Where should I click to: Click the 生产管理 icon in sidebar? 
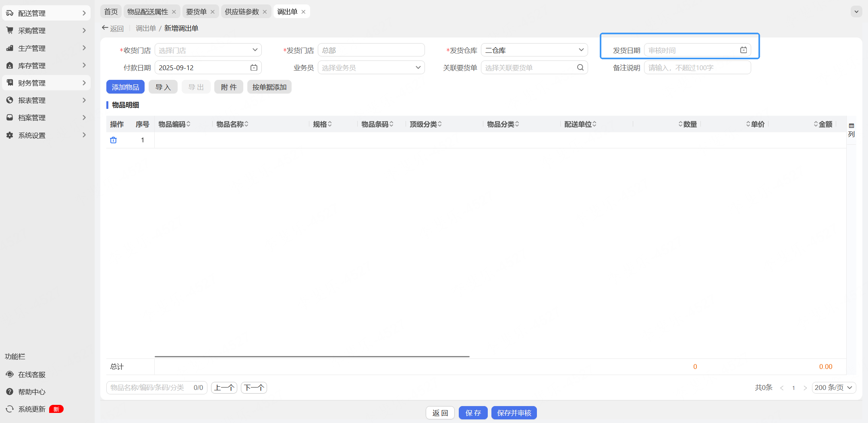[10, 48]
